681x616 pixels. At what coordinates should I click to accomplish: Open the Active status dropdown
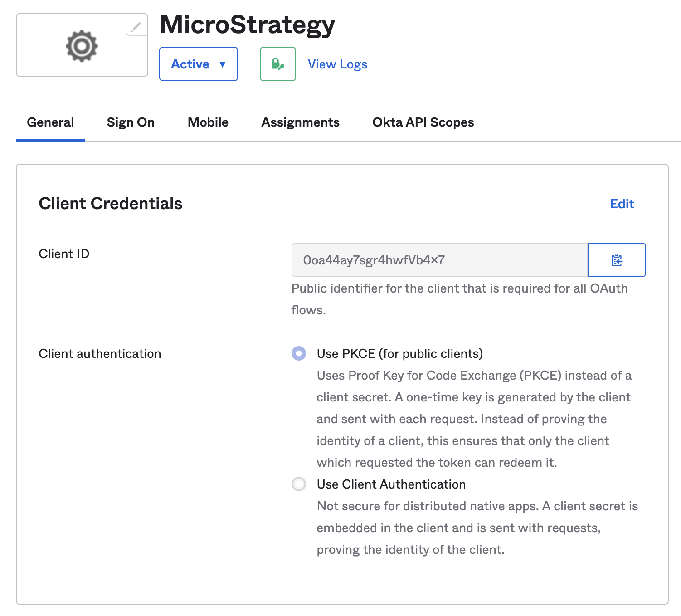click(199, 64)
